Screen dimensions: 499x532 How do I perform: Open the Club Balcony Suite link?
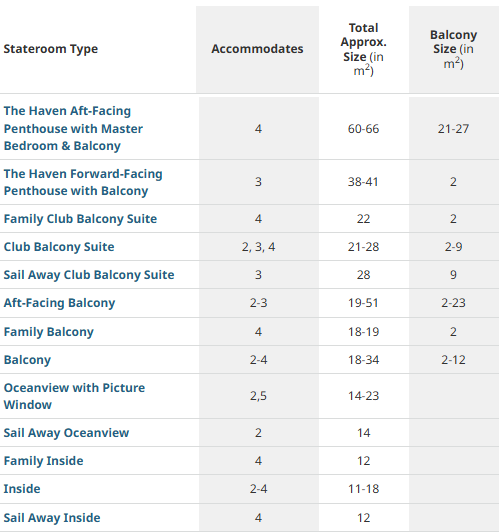(x=59, y=247)
